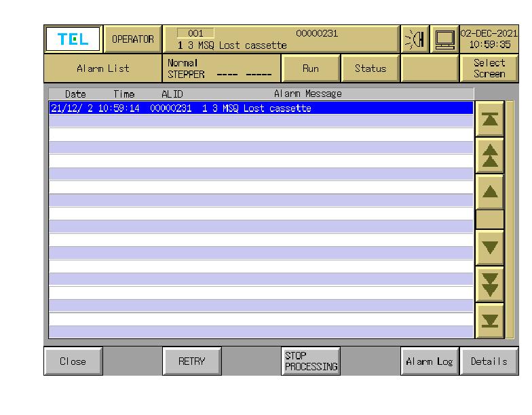Click the computer monitor icon
Image resolution: width=532 pixels, height=415 pixels.
point(444,40)
